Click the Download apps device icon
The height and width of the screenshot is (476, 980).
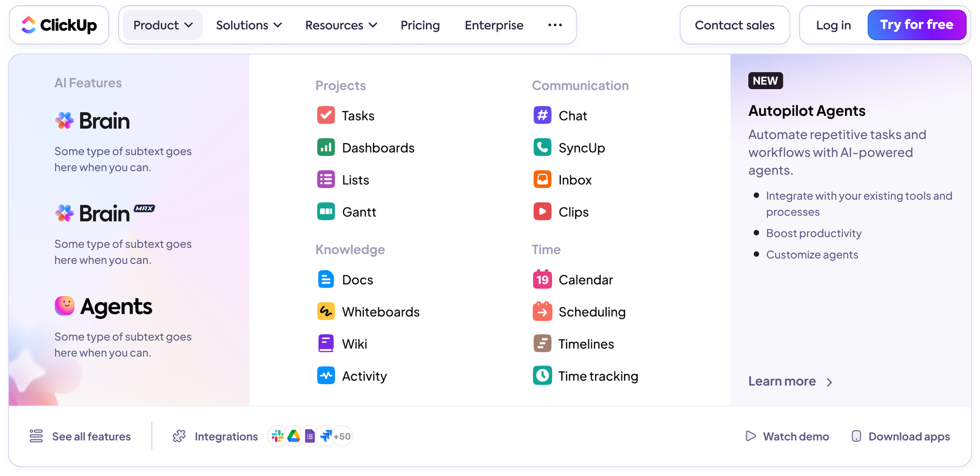(856, 436)
